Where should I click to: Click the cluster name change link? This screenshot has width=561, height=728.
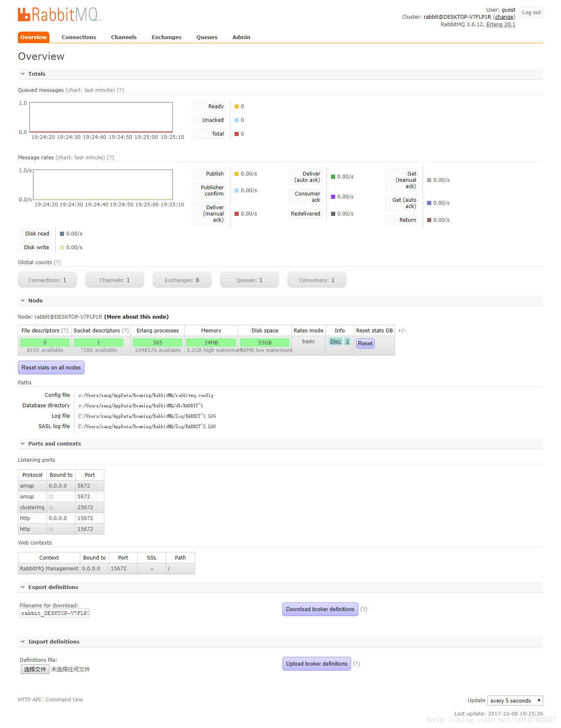[504, 17]
